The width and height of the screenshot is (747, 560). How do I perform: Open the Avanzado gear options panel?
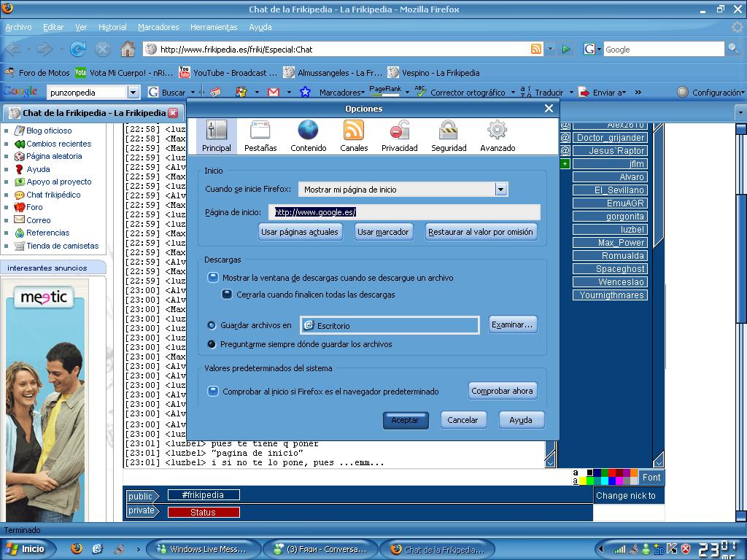497,136
